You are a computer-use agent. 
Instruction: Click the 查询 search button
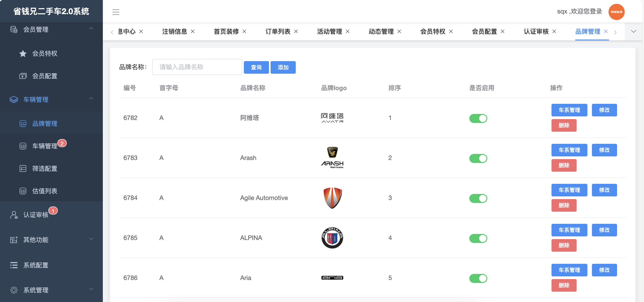(256, 67)
